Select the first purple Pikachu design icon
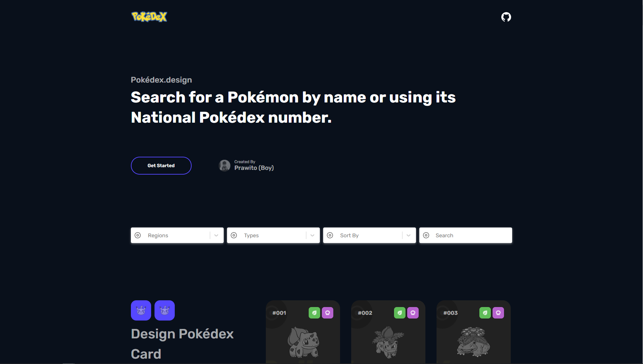Viewport: 643px width, 364px height. 141,310
